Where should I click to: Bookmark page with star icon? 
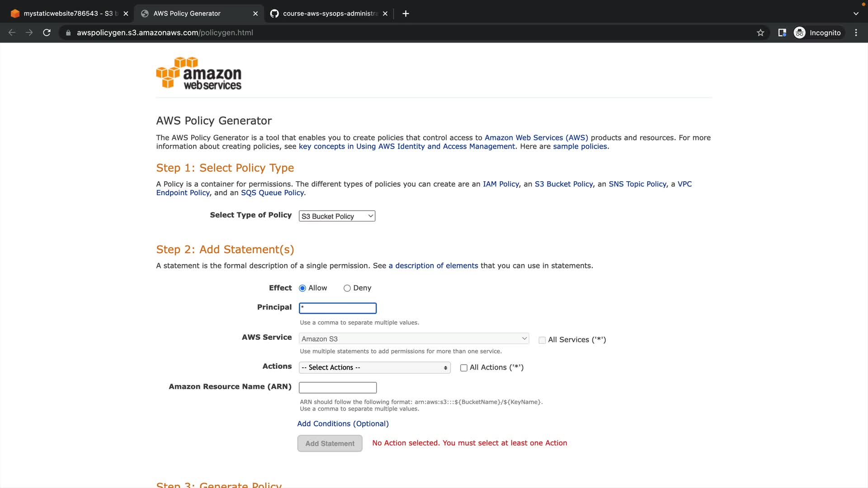760,33
